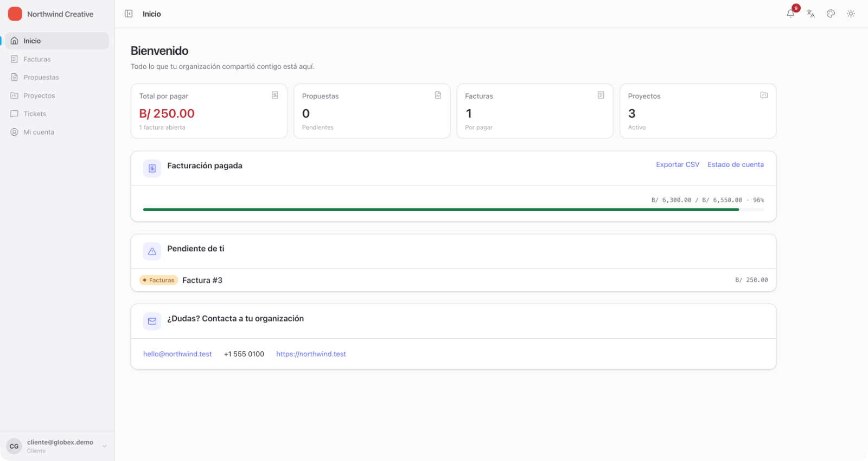Expand the cliente@globex.demo account menu chevron

[x=104, y=446]
